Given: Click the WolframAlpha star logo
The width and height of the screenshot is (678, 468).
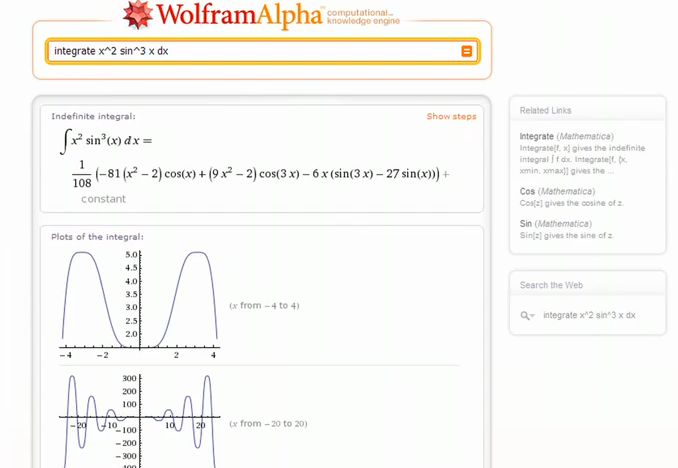Looking at the screenshot, I should 138,15.
